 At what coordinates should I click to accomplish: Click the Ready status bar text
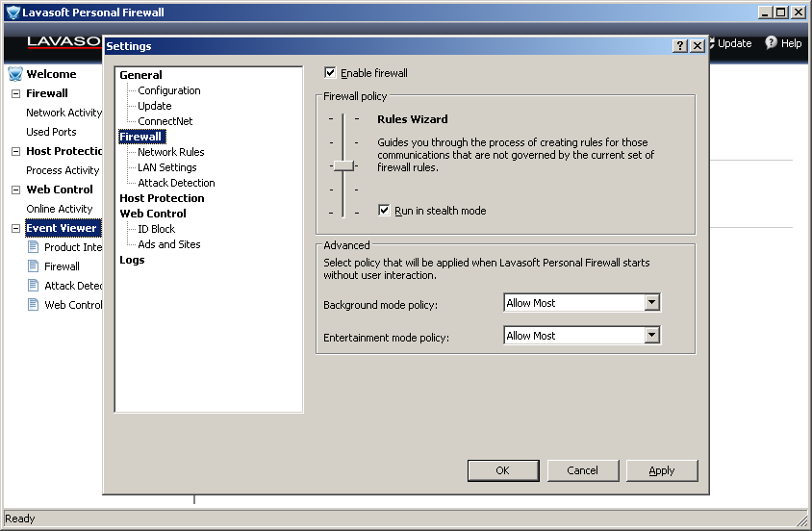click(19, 518)
